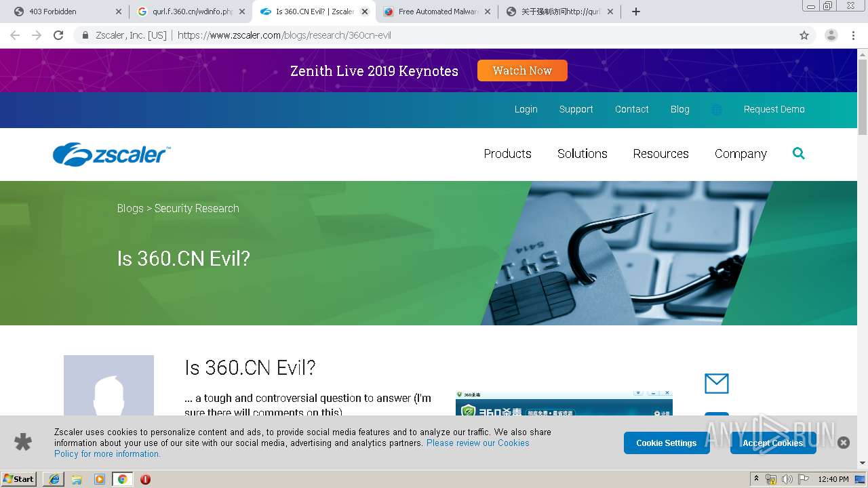Bookmark this page with the star icon
Viewport: 868px width, 488px height.
click(804, 35)
